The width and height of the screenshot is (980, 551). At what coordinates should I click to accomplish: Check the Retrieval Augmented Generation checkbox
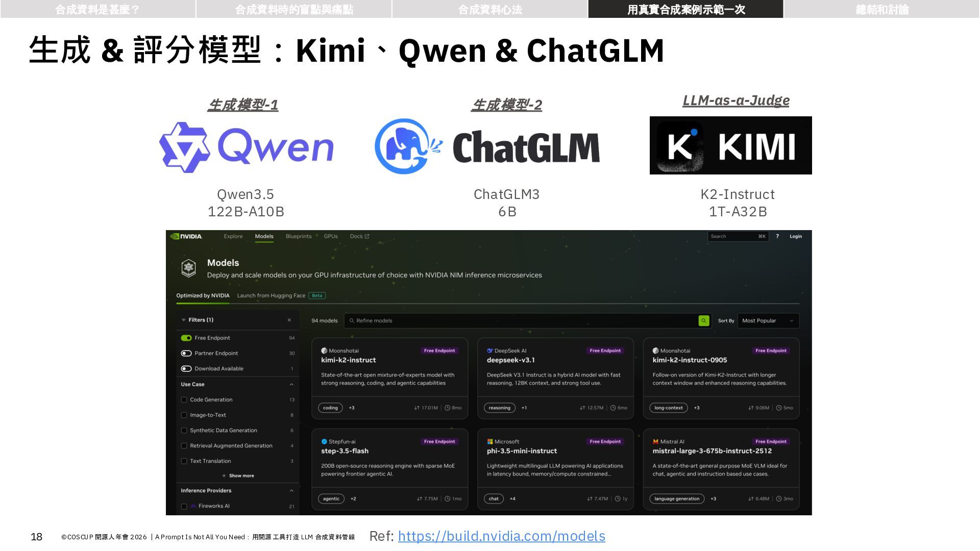click(x=184, y=445)
